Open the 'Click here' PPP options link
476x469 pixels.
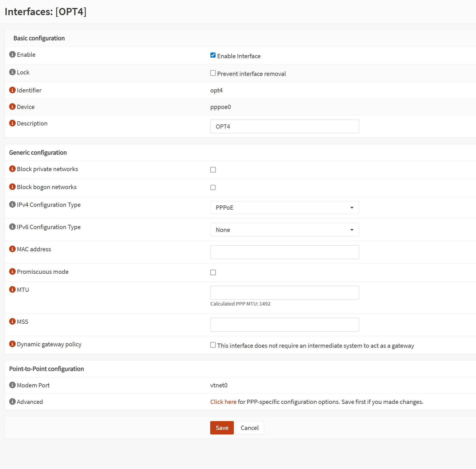[223, 402]
